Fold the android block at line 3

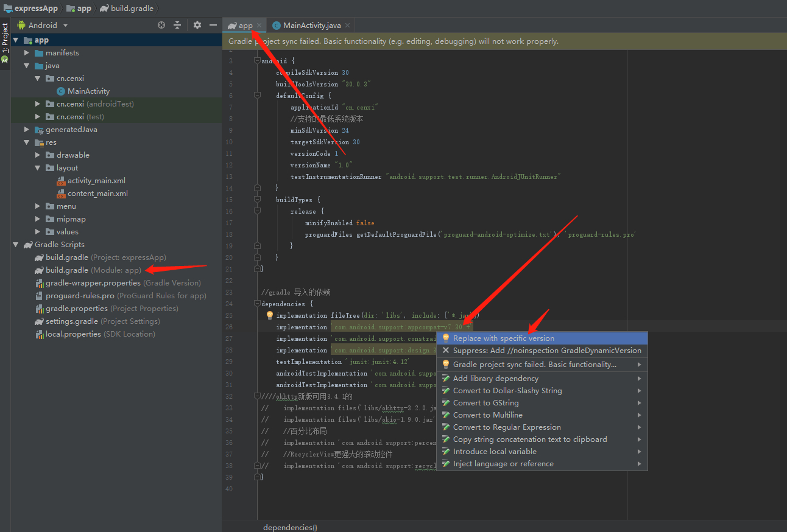point(257,61)
